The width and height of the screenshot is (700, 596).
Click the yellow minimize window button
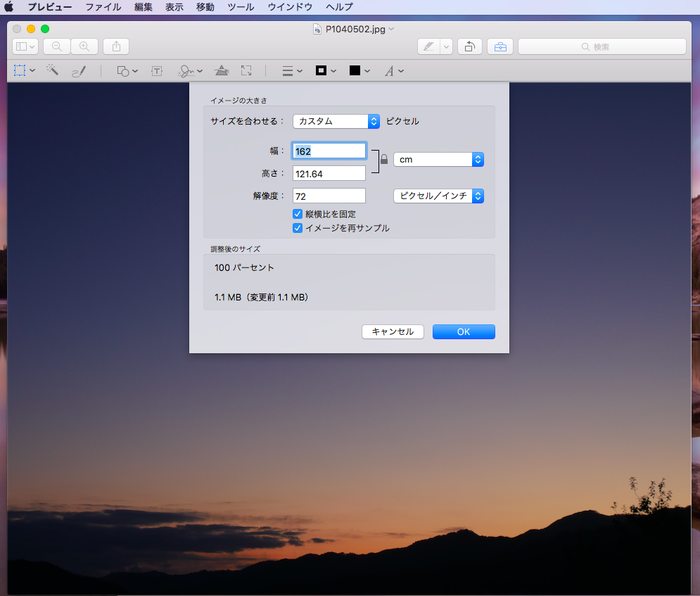(31, 29)
